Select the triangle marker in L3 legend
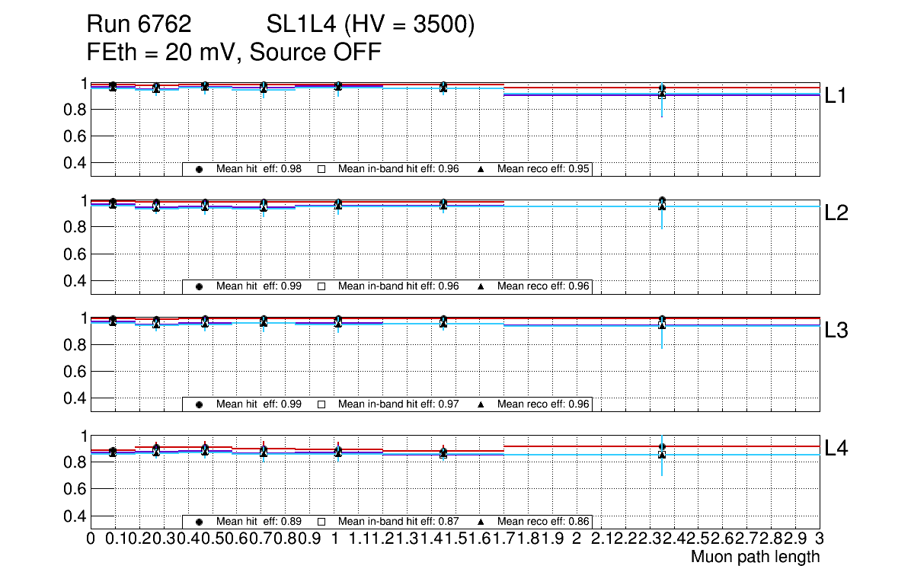The image size is (911, 588). click(x=481, y=404)
